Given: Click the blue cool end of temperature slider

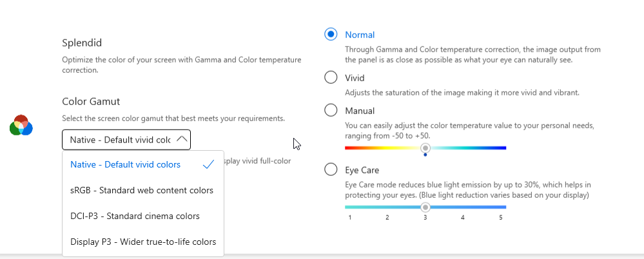Looking at the screenshot, I should click(503, 148).
